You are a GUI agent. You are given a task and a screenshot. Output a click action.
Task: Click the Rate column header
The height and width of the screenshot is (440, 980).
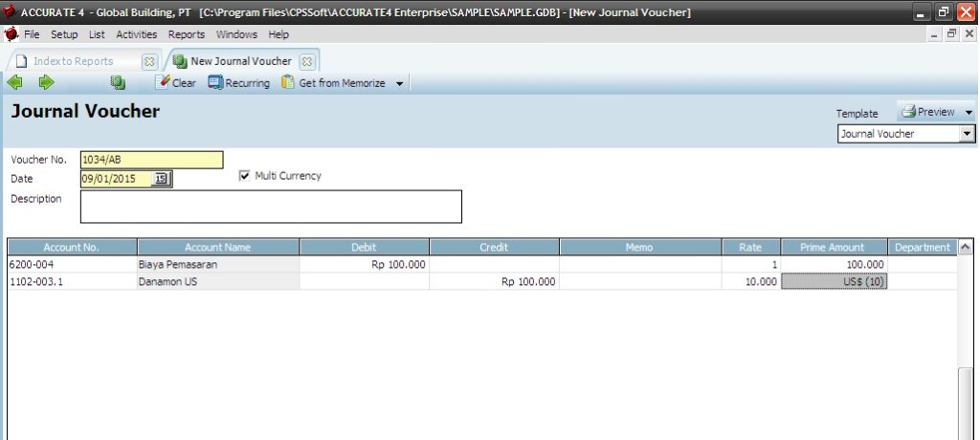[x=751, y=247]
